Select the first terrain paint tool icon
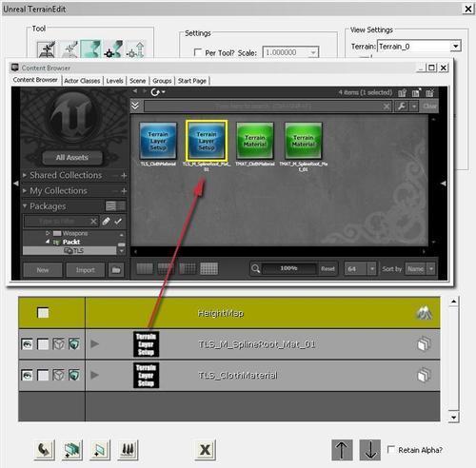Viewport: 476px width, 468px height. 47,49
